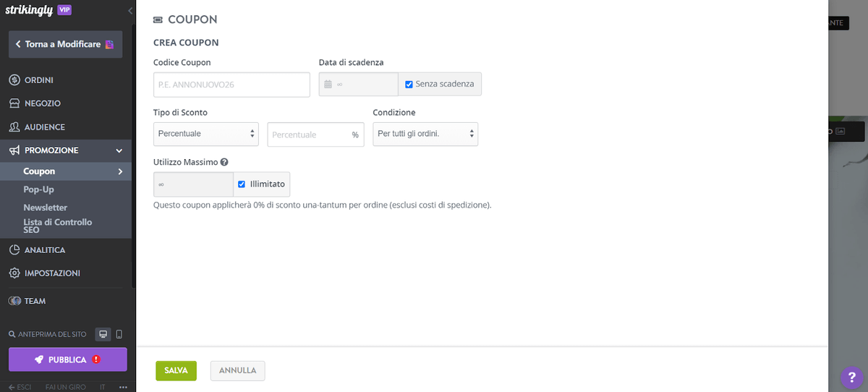Open the Tipo di Sconto dropdown
This screenshot has height=392, width=868.
tap(206, 134)
